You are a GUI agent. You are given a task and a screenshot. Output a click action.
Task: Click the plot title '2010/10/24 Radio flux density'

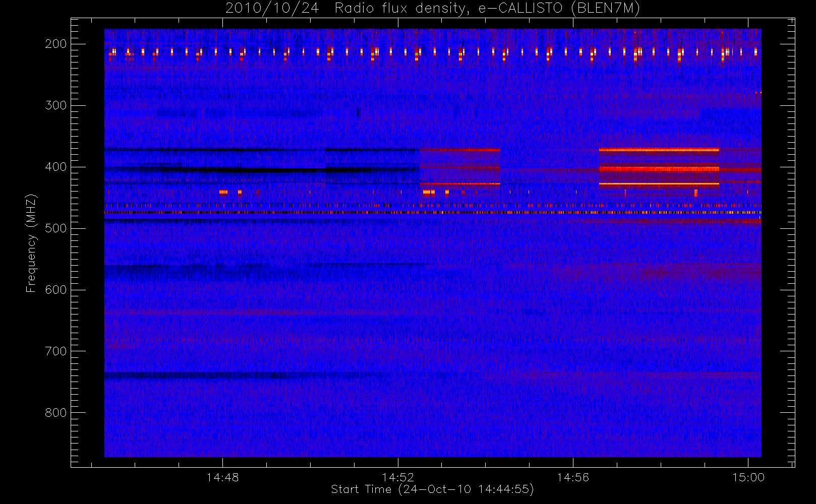(432, 9)
